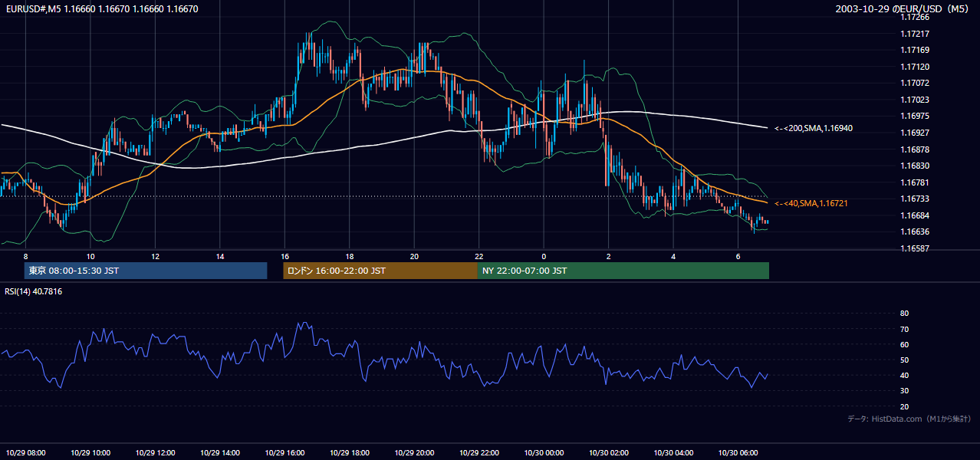Click price level 1.16684 on the price axis

point(915,215)
